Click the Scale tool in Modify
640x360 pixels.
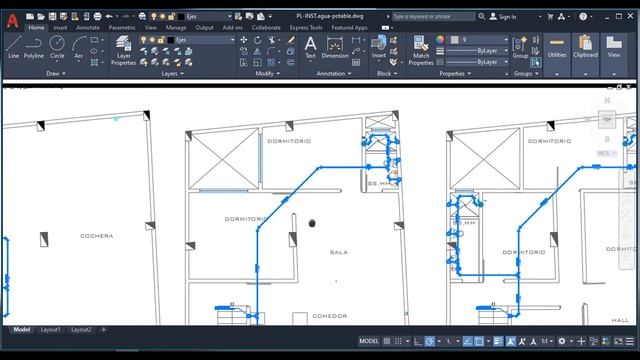tap(257, 62)
